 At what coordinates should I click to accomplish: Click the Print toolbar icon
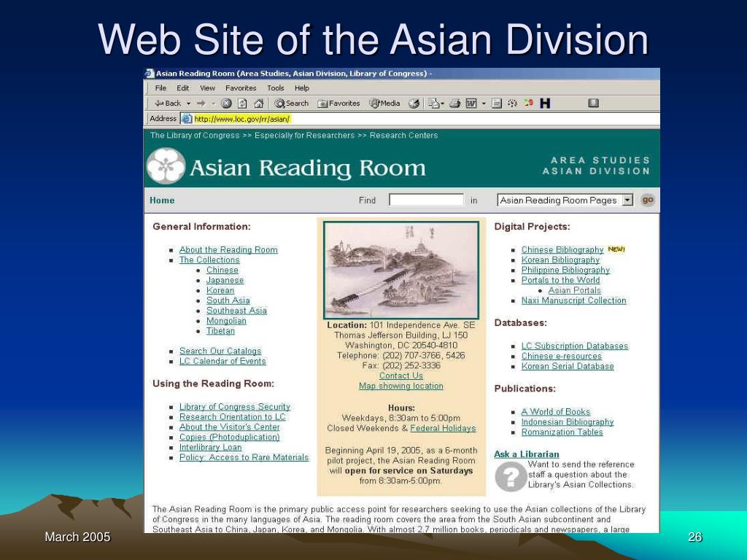click(455, 104)
